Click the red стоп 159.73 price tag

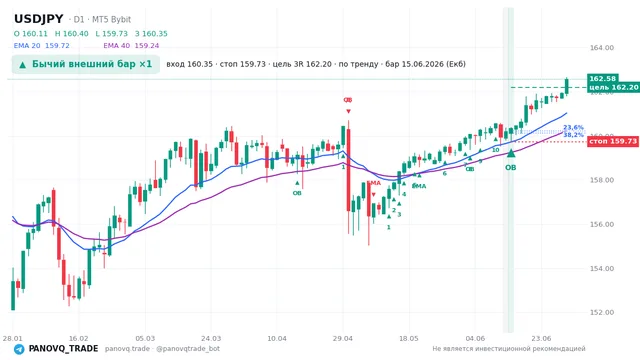coord(613,141)
